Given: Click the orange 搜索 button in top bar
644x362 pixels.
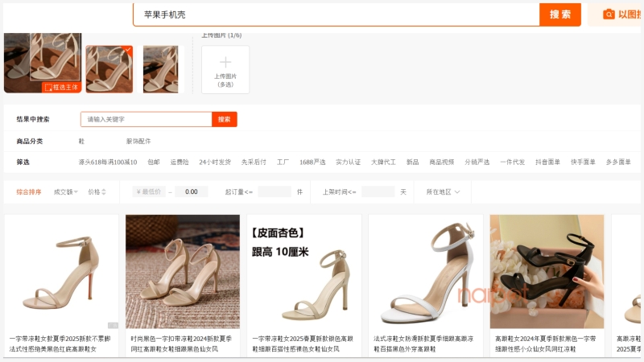Looking at the screenshot, I should [560, 14].
